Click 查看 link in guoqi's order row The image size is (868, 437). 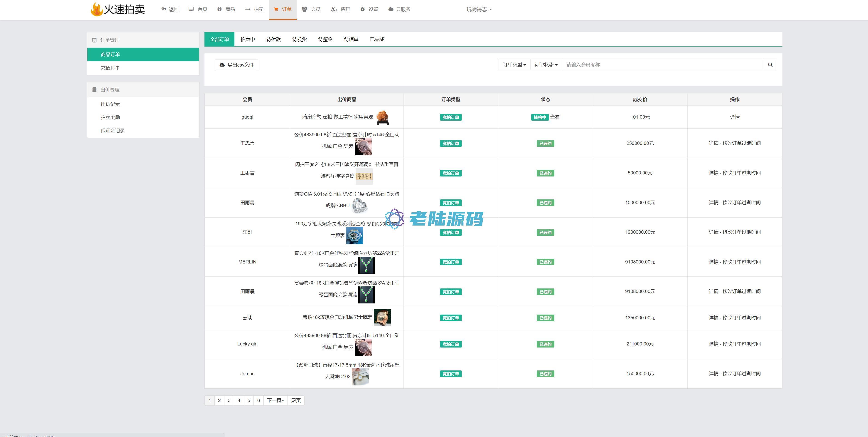point(555,117)
